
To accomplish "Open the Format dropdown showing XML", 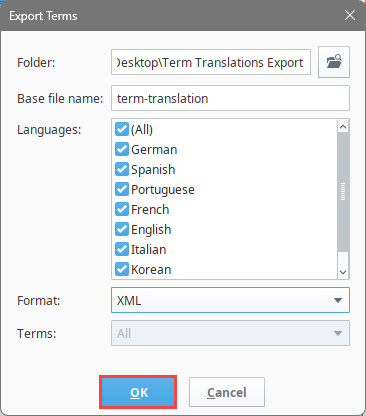I will click(x=230, y=300).
